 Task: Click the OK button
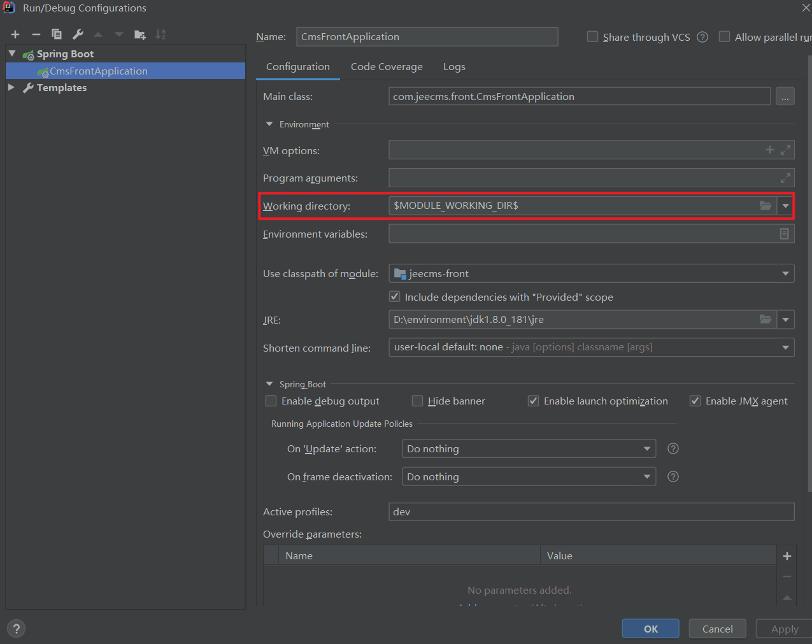click(650, 629)
